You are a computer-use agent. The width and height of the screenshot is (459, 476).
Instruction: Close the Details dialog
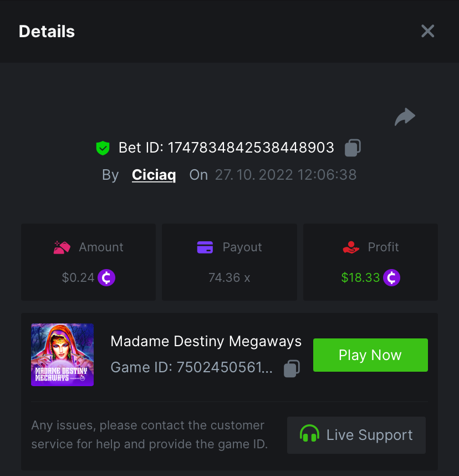(x=427, y=31)
